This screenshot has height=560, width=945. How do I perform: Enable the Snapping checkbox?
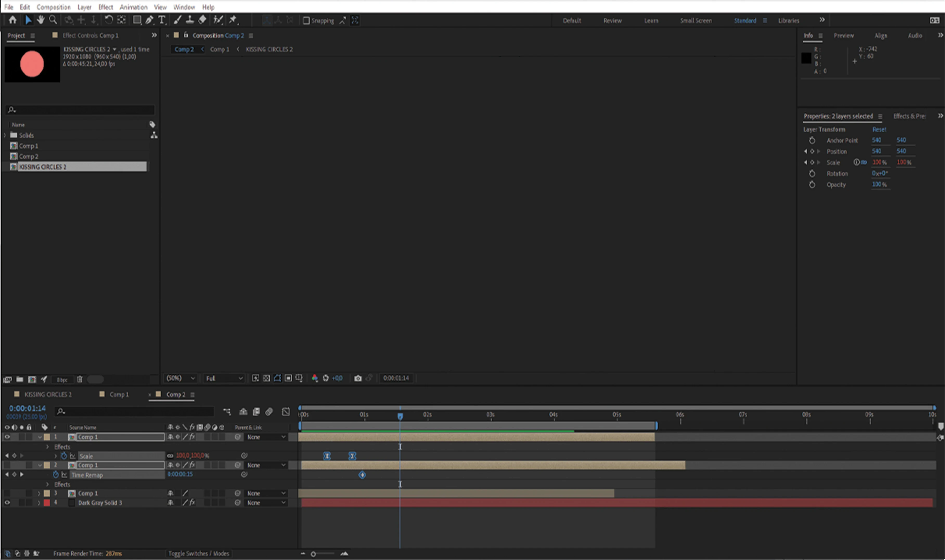pyautogui.click(x=306, y=20)
